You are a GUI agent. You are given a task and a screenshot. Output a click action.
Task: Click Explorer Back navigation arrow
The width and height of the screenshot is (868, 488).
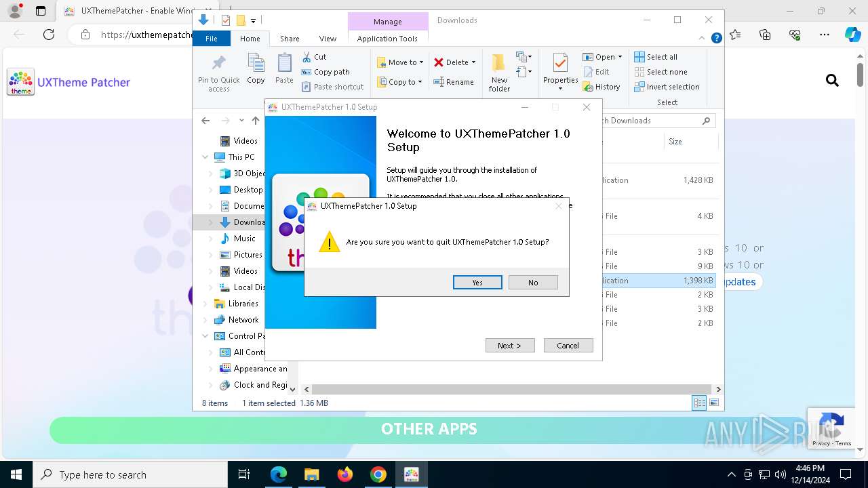[x=205, y=121]
